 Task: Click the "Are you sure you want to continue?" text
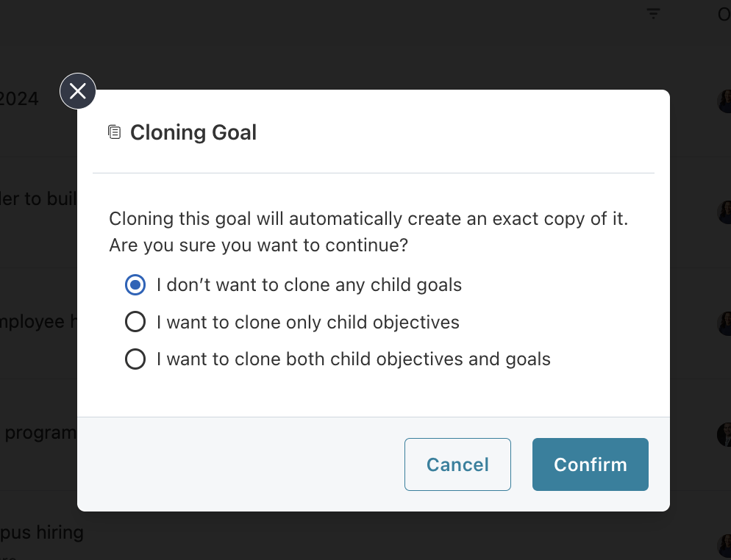(258, 245)
